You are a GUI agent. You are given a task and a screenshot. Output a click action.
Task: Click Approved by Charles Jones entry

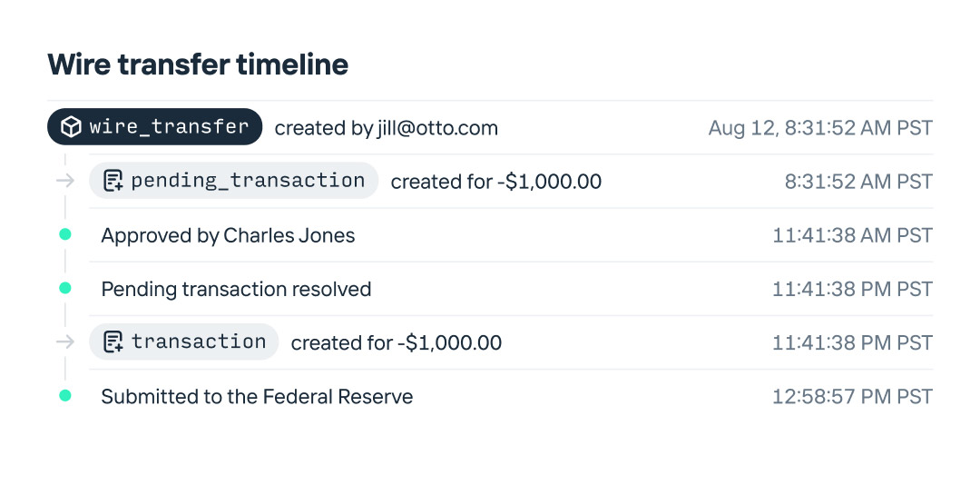click(228, 236)
